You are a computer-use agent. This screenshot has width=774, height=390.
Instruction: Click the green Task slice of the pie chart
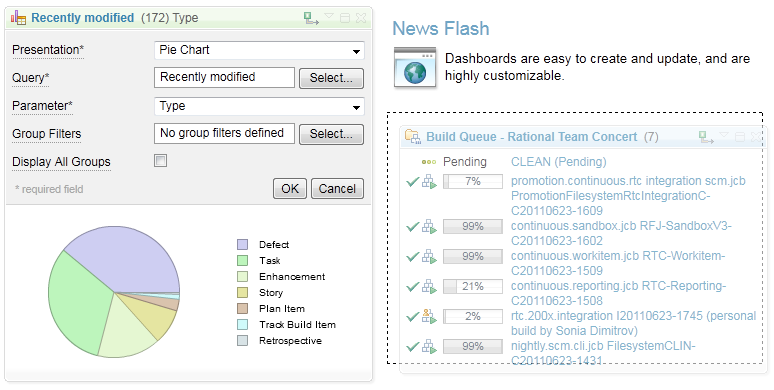79,301
